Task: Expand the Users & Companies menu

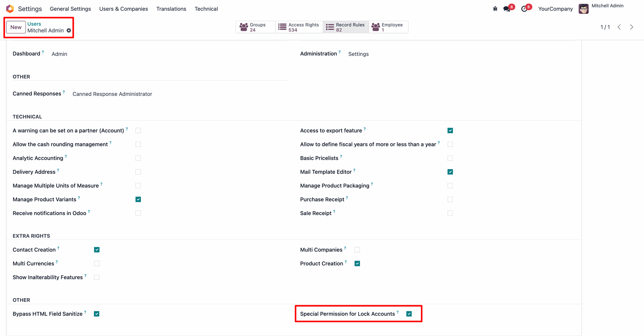Action: click(x=123, y=9)
